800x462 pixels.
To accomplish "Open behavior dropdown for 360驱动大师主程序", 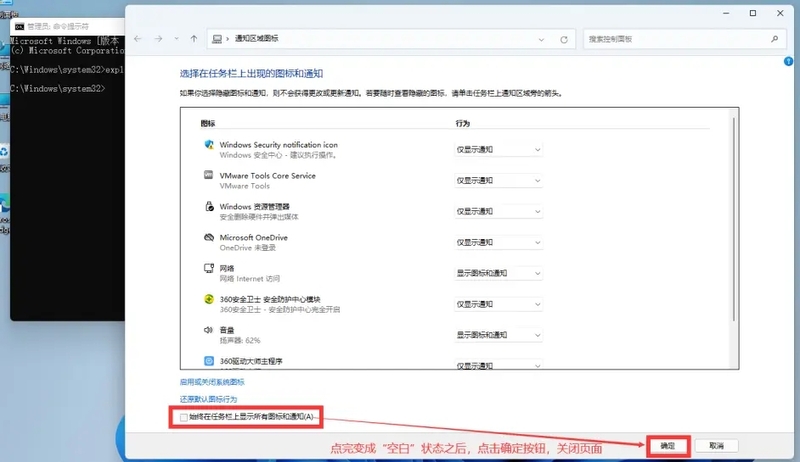I will pyautogui.click(x=498, y=365).
